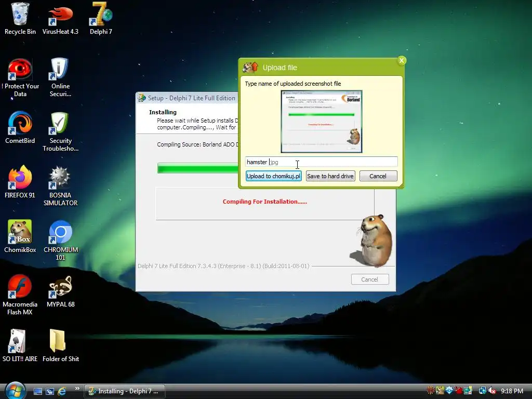
Task: Select the MYPAL 68 desktop icon
Action: pyautogui.click(x=60, y=291)
